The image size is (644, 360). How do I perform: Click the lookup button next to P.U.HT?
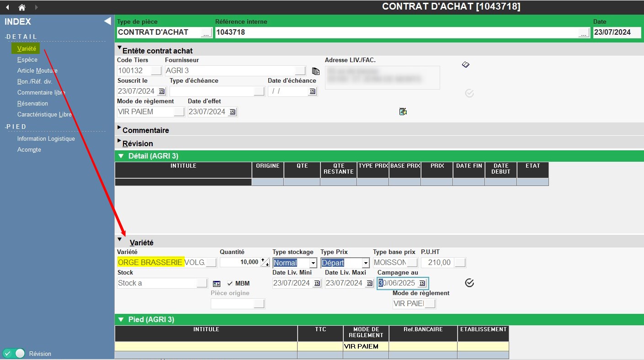460,263
